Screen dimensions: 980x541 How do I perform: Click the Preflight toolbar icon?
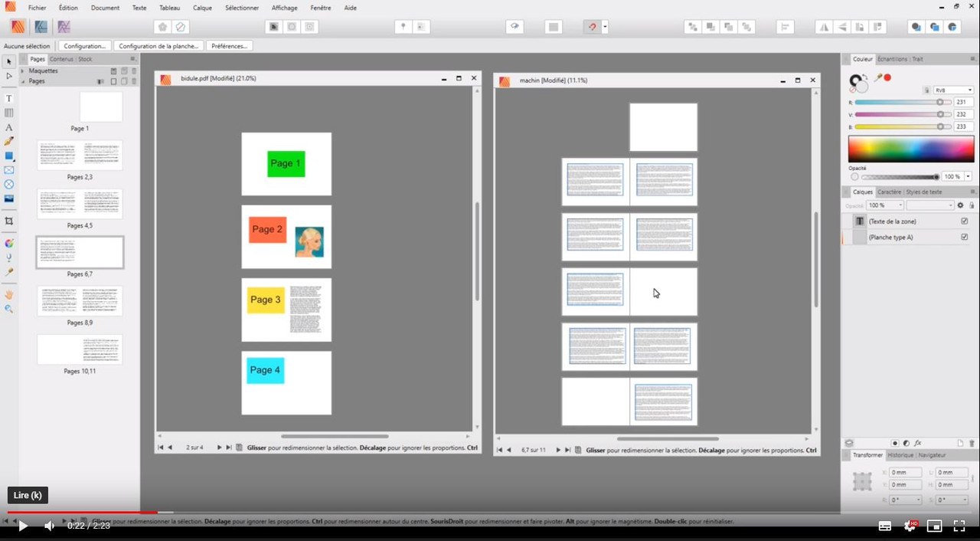(x=513, y=27)
